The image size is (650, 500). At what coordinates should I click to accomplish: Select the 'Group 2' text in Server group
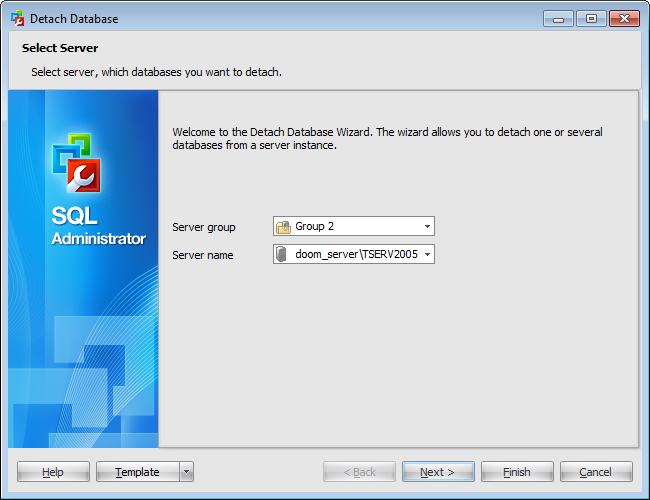coord(315,227)
